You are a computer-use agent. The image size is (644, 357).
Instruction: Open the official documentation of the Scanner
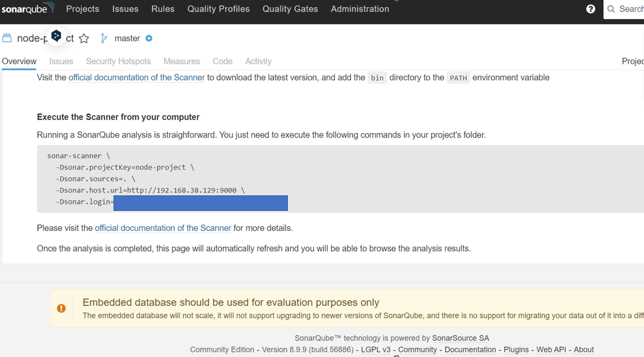[x=136, y=77]
